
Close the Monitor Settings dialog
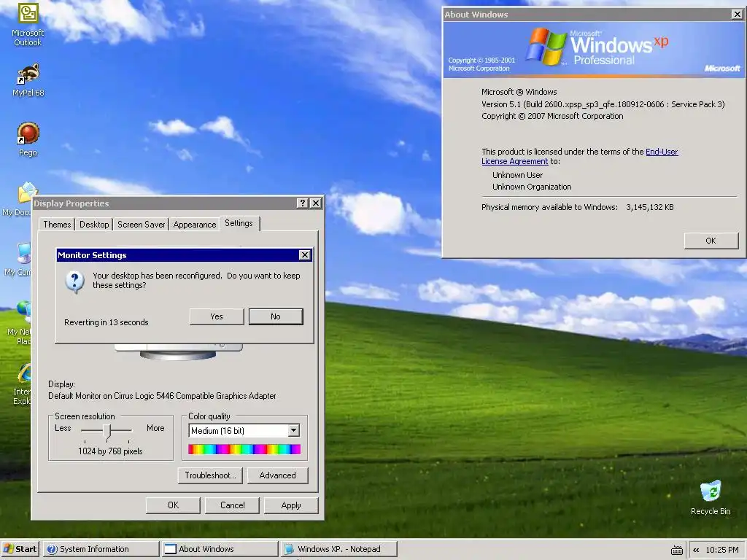coord(304,255)
